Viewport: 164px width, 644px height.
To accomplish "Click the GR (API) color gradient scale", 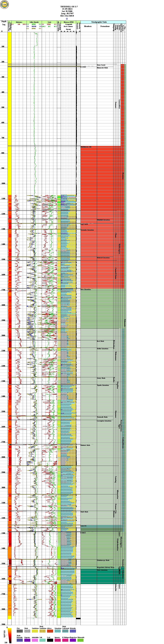I will coord(9,635).
